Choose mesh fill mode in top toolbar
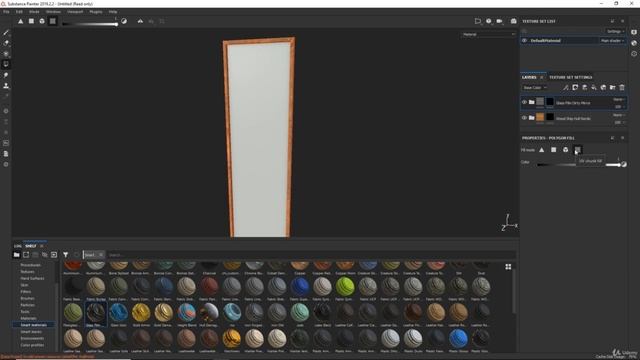640x360 pixels. point(42,21)
